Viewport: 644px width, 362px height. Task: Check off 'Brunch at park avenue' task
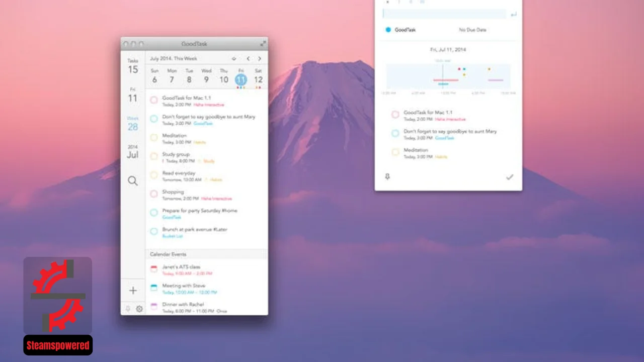(x=154, y=231)
